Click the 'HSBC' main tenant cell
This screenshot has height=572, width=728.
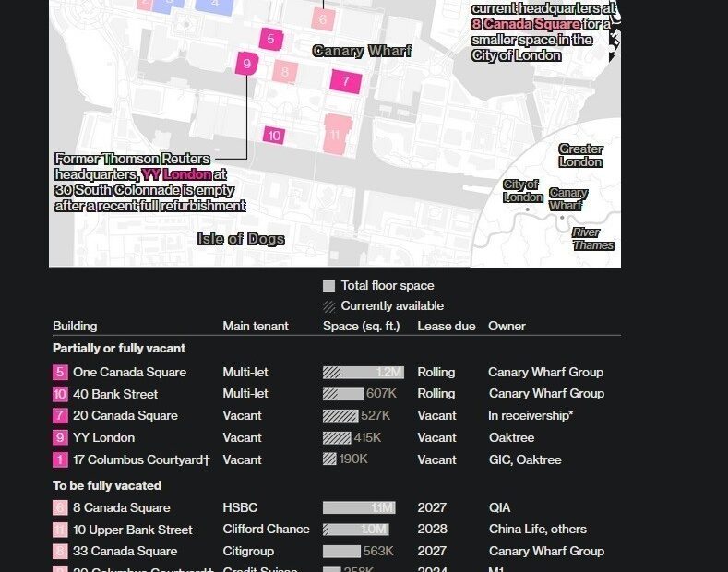[240, 507]
